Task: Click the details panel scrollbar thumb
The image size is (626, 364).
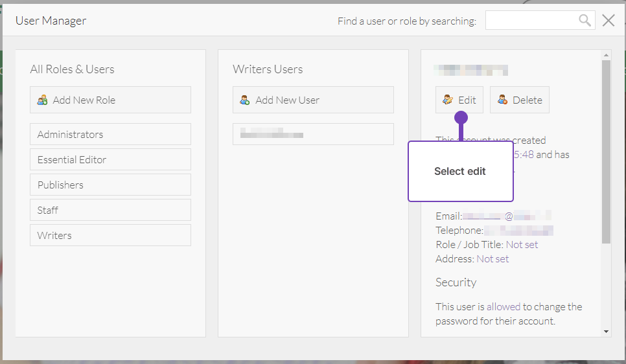Action: [x=606, y=149]
